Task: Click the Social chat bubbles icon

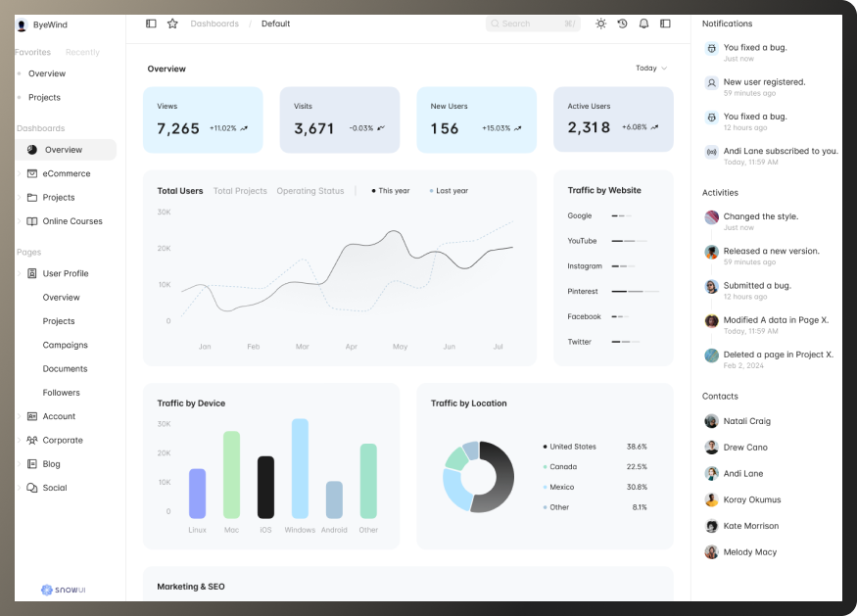Action: (x=32, y=488)
